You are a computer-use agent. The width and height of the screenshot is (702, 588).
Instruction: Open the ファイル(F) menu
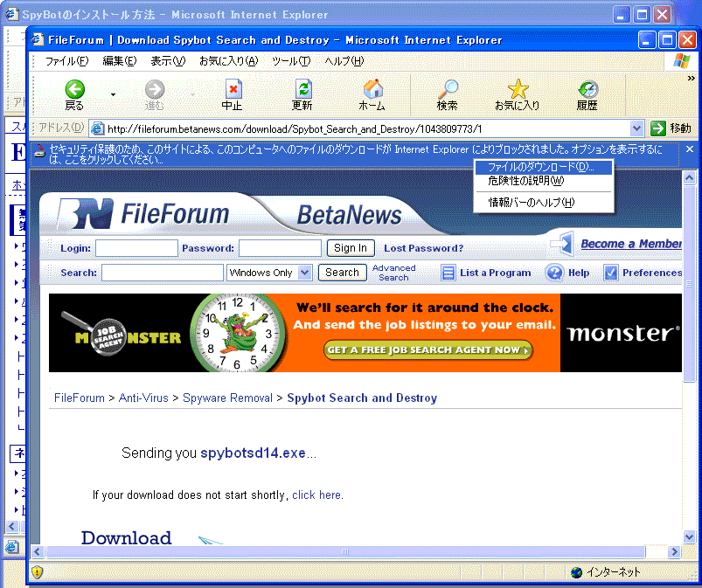(x=67, y=61)
